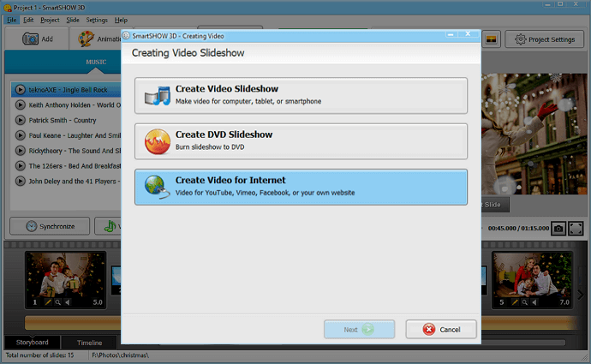Switch to Timeline view tab
Screen dimensions: 591x364
89,343
